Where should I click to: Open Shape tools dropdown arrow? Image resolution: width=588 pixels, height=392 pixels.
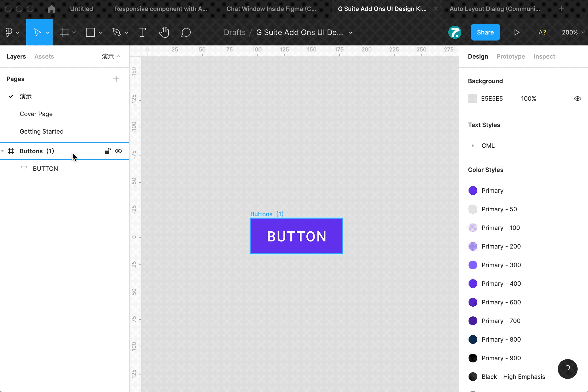pos(100,33)
